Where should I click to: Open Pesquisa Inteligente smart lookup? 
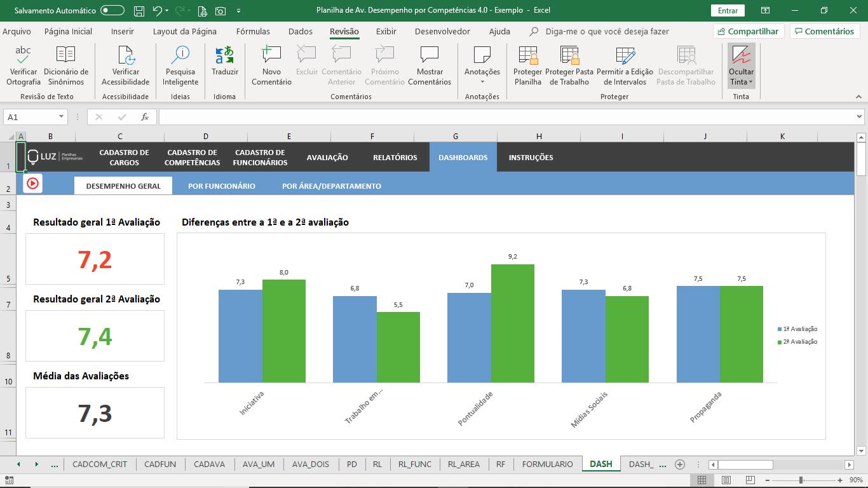[x=180, y=65]
